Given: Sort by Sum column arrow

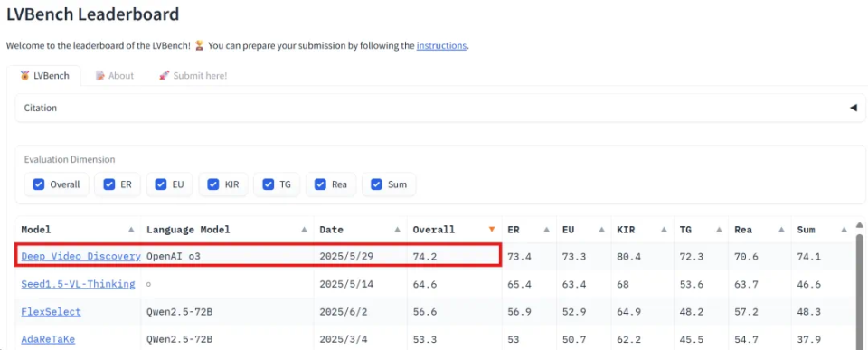Looking at the screenshot, I should [x=844, y=230].
